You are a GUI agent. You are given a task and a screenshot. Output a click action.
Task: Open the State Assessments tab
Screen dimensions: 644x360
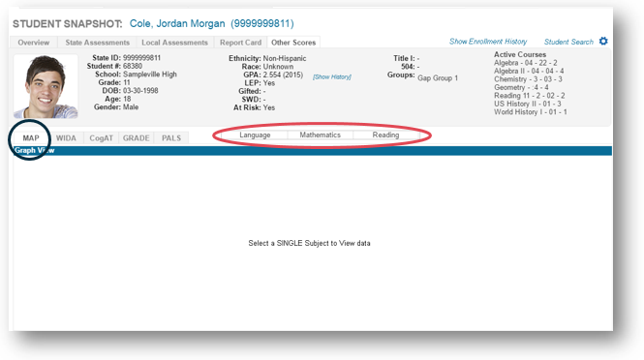pyautogui.click(x=98, y=43)
